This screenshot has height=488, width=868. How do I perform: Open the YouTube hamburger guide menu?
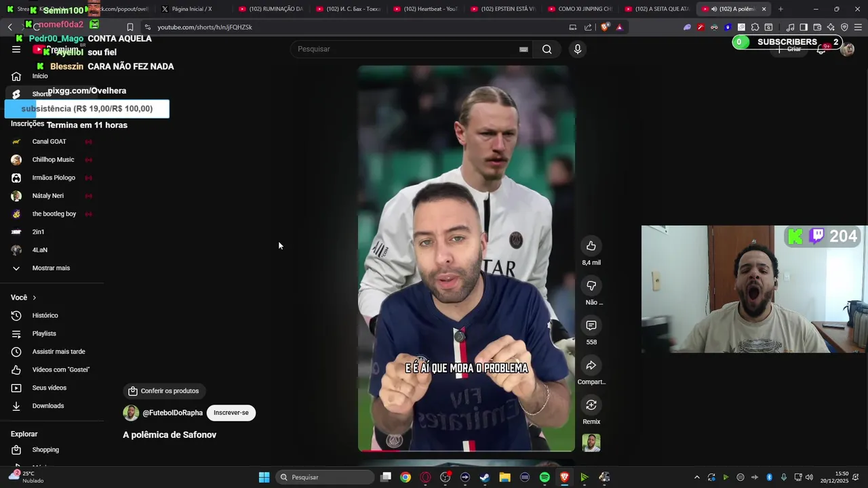(x=16, y=49)
